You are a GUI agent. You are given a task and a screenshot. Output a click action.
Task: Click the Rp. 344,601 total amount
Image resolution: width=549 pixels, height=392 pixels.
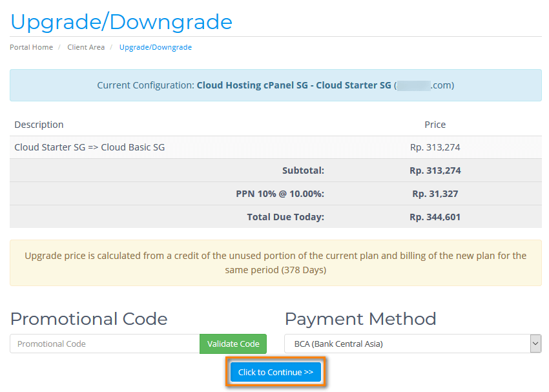pos(435,217)
